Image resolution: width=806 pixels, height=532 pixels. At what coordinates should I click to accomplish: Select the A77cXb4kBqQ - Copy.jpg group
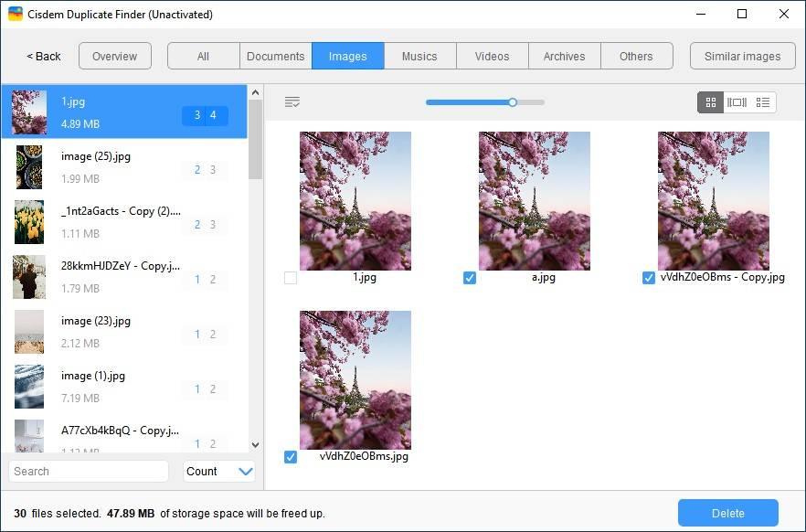click(124, 434)
